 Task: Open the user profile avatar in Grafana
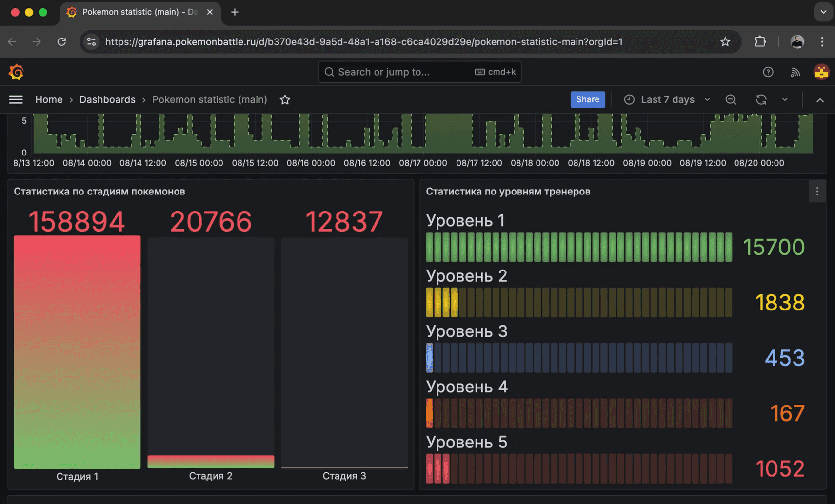(821, 72)
